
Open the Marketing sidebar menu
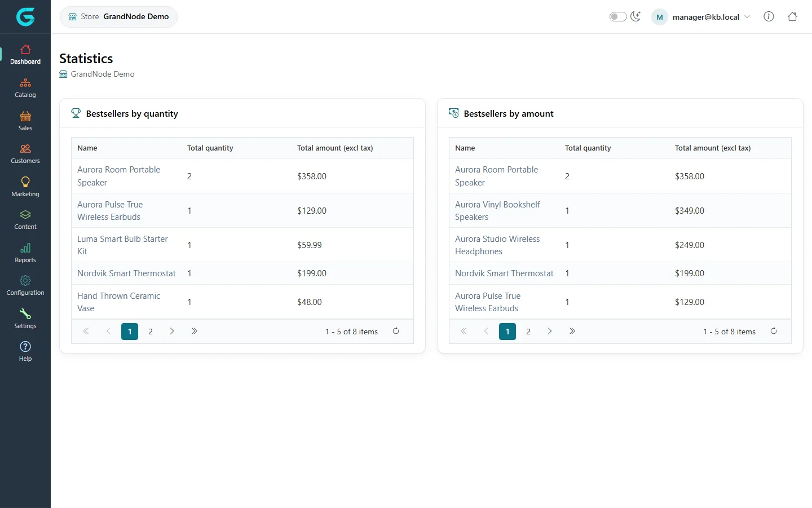[x=25, y=187]
